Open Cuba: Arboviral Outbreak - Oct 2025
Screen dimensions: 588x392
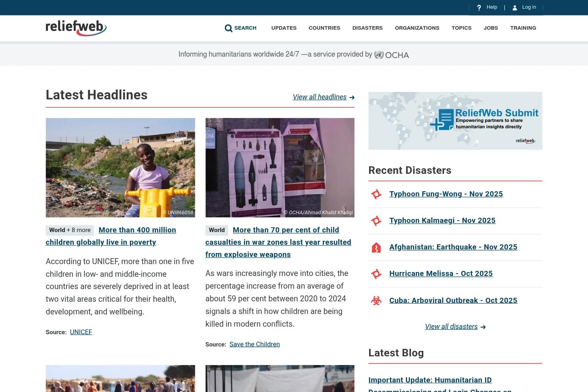pyautogui.click(x=453, y=301)
